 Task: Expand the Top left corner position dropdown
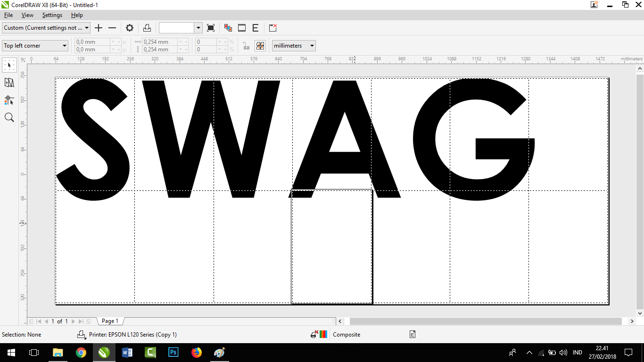coord(35,46)
